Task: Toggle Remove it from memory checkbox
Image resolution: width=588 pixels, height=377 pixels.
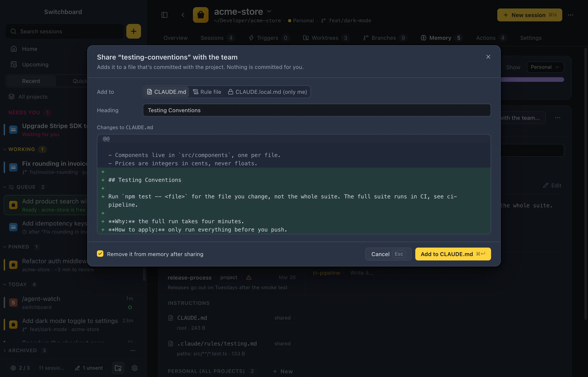Action: point(100,254)
